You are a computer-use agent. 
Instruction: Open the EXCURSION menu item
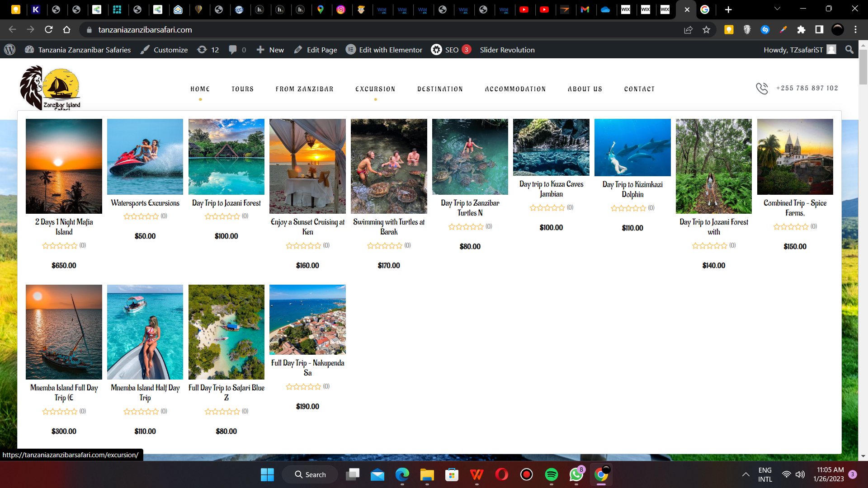(375, 89)
